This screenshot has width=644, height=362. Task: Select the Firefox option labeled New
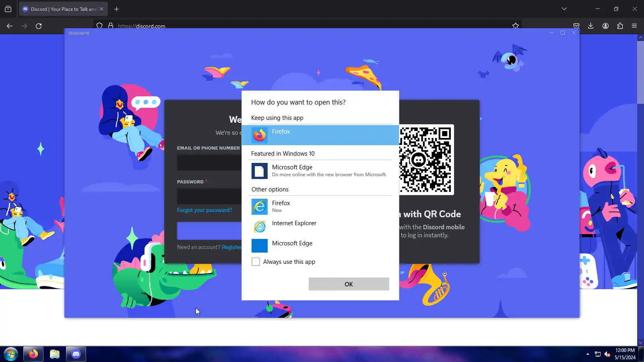[x=320, y=206]
